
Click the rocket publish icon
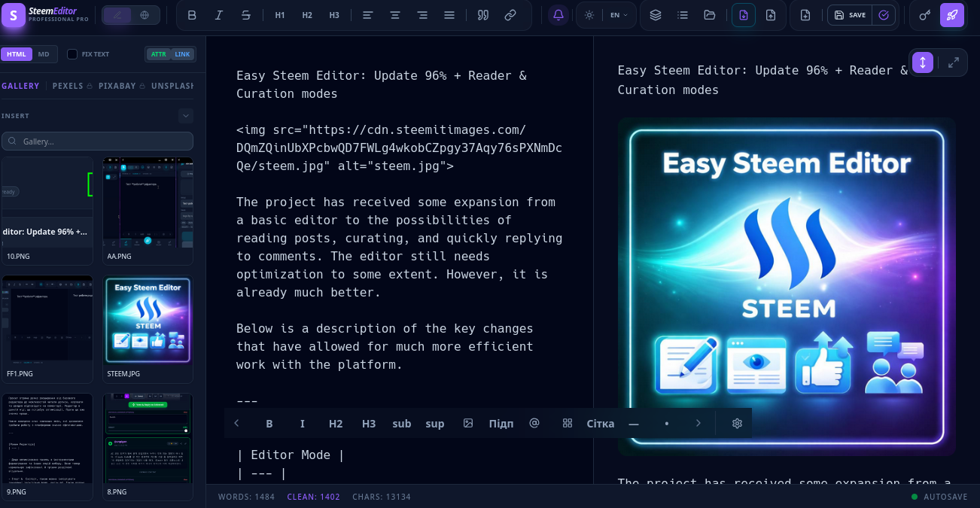pos(952,15)
